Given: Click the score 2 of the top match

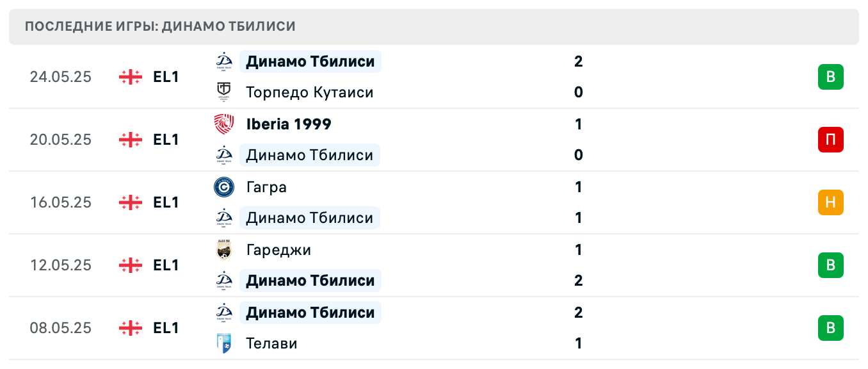Looking at the screenshot, I should 578,61.
